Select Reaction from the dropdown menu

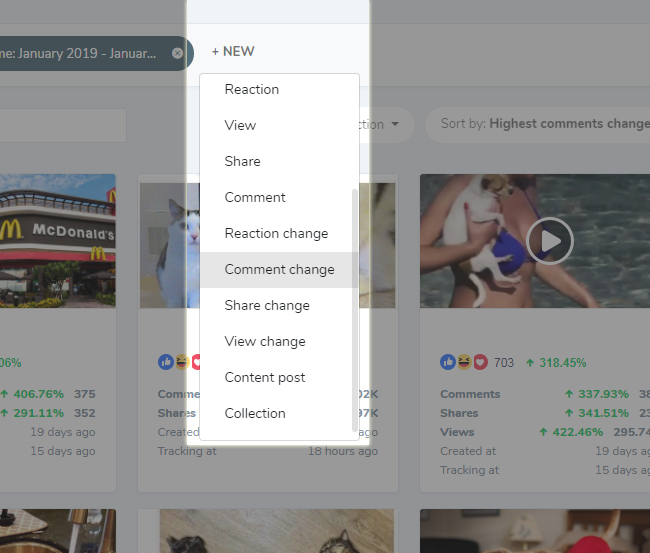click(x=279, y=90)
